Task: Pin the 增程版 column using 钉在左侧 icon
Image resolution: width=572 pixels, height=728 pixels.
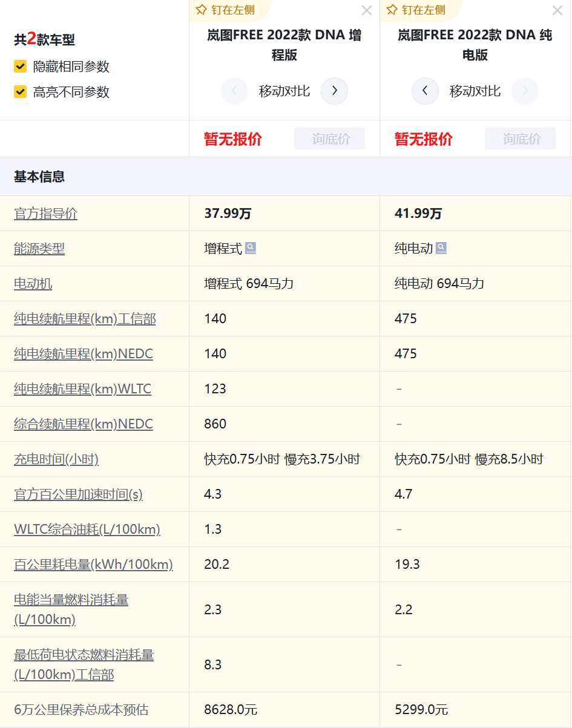Action: 225,10
